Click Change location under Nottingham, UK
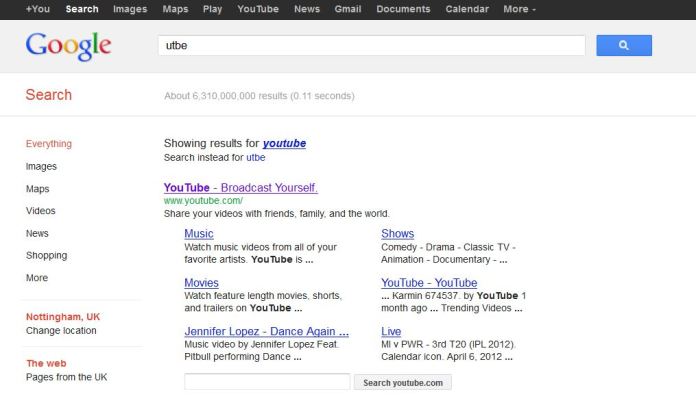This screenshot has width=696, height=405. click(61, 330)
